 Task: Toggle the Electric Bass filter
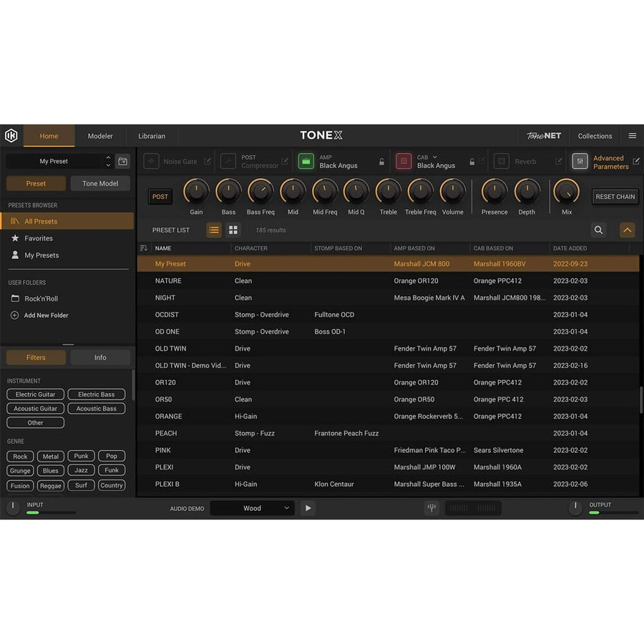96,394
